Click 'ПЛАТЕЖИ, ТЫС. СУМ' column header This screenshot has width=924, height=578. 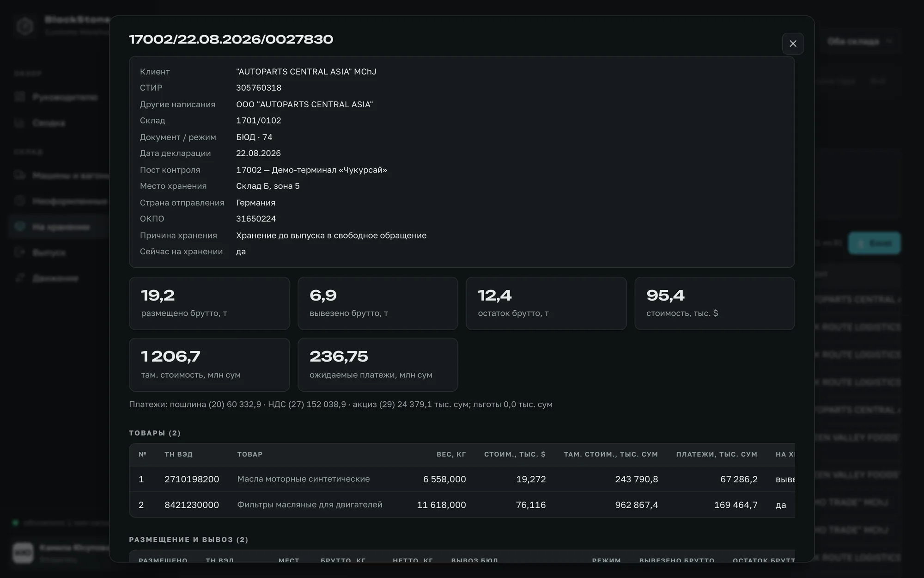(x=717, y=455)
